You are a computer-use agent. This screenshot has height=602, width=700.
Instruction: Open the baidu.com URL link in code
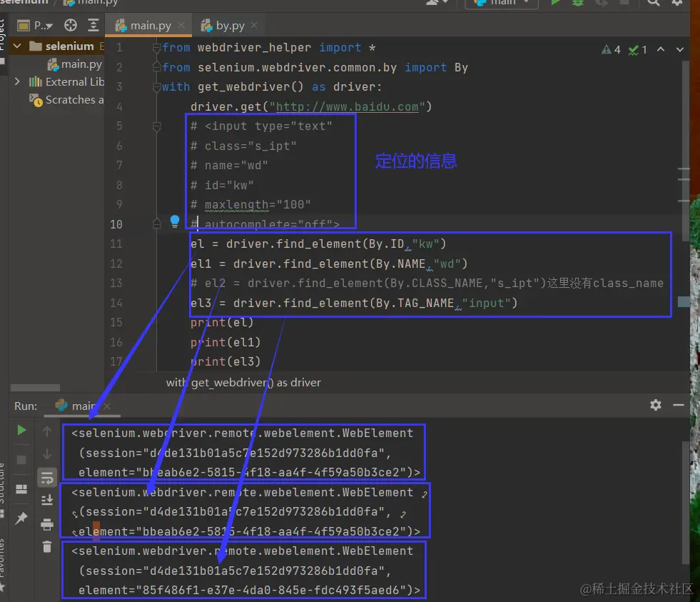point(347,107)
